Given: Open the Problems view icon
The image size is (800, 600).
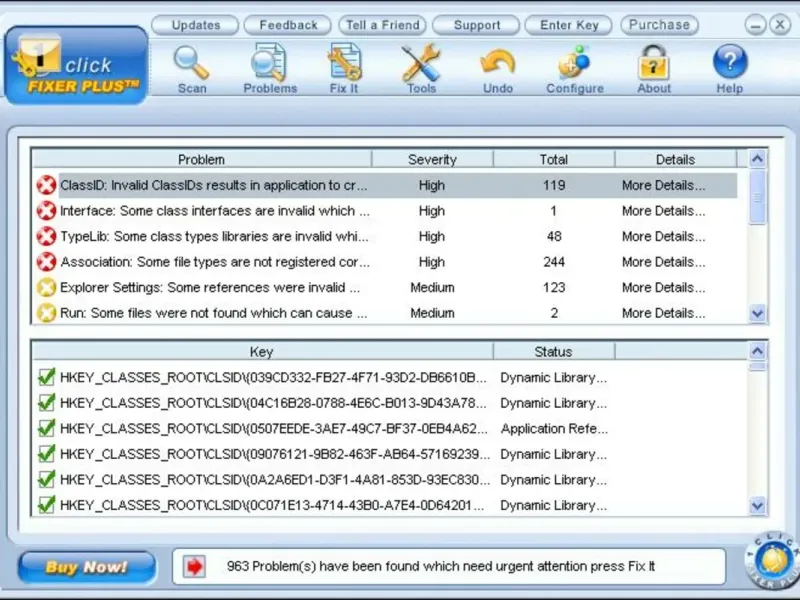Looking at the screenshot, I should coord(269,63).
